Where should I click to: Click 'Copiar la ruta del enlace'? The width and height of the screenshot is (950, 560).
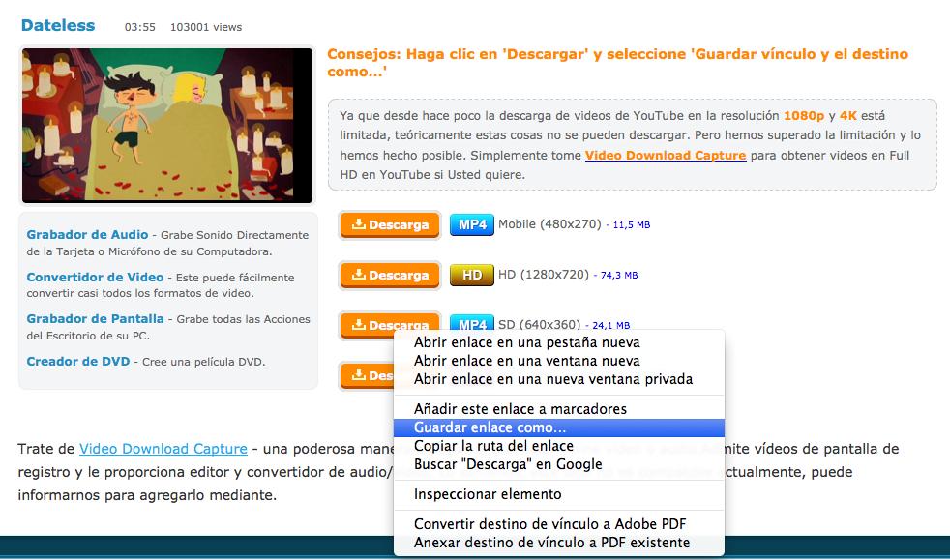[x=493, y=446]
